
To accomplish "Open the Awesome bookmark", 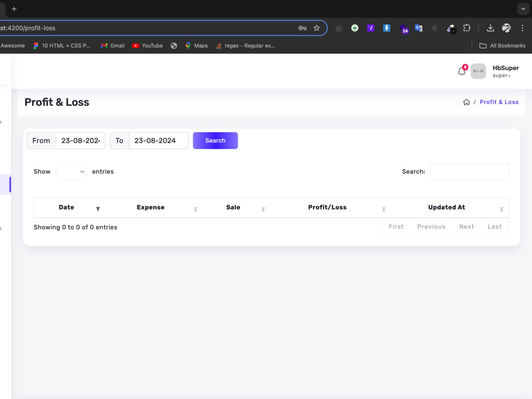I will [x=13, y=45].
